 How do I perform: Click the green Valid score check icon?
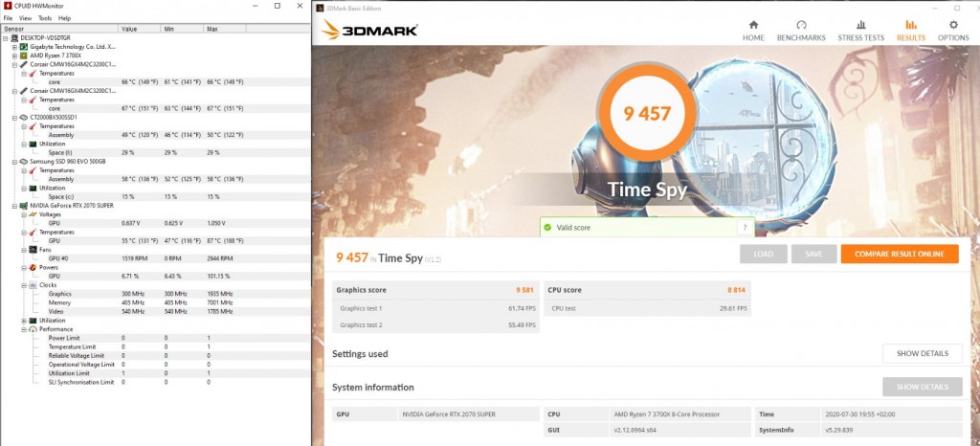(x=547, y=228)
